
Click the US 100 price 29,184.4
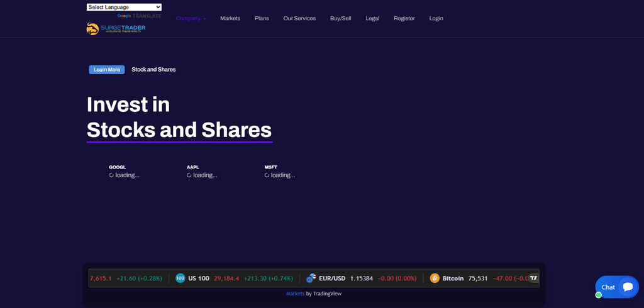click(x=226, y=278)
